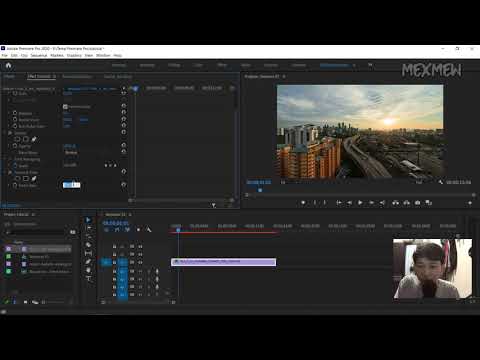The height and width of the screenshot is (360, 480).
Task: Open the Blend Mode dropdown
Action: 71,152
